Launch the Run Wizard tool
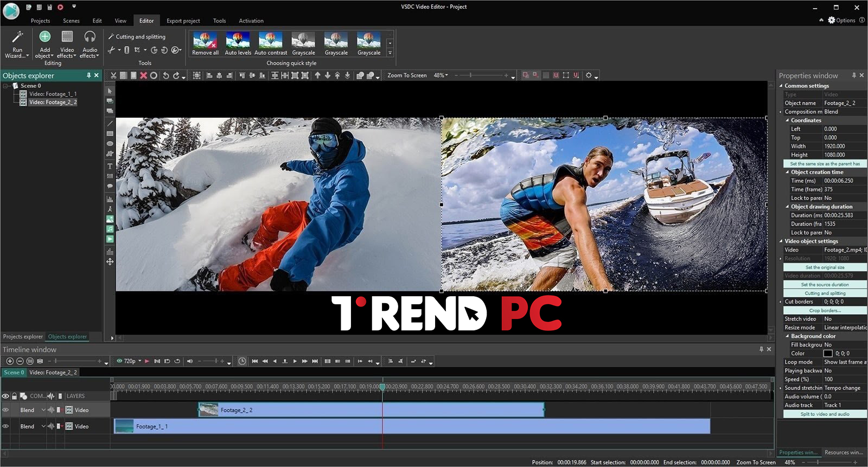The height and width of the screenshot is (467, 868). pos(17,44)
